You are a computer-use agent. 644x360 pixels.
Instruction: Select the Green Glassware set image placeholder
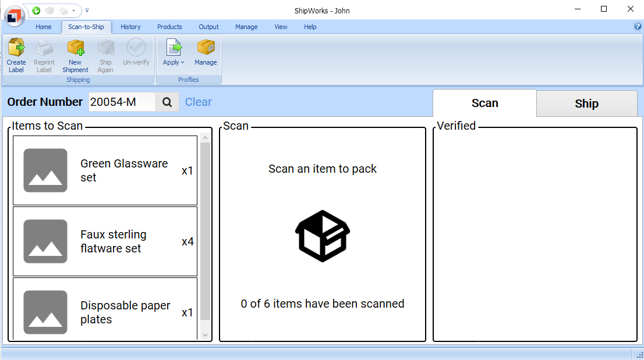tap(45, 170)
